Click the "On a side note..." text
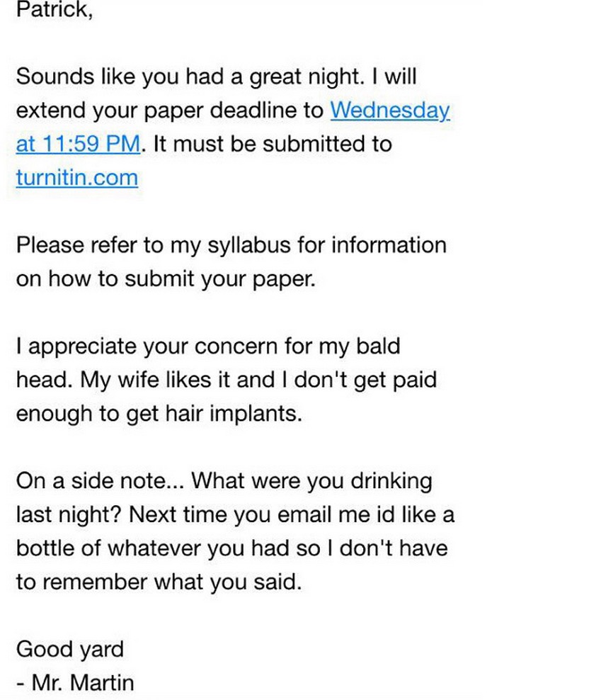The height and width of the screenshot is (700, 589). [x=99, y=481]
